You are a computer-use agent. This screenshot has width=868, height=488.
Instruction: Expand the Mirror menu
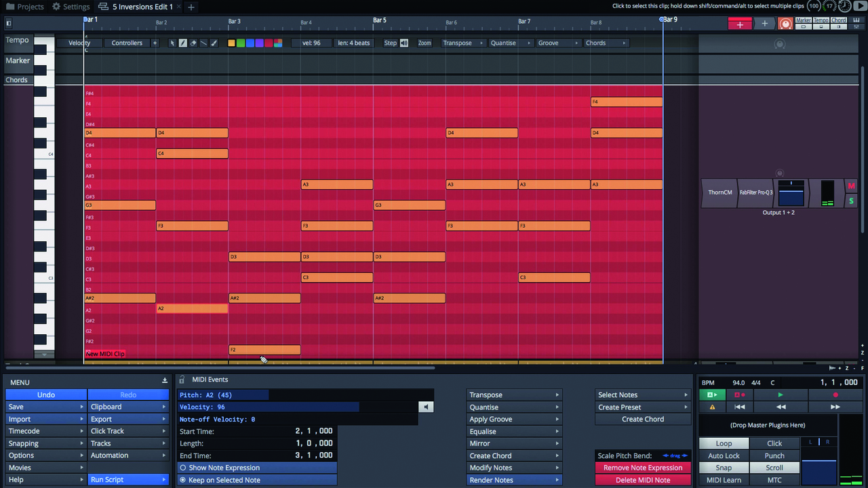pos(515,443)
